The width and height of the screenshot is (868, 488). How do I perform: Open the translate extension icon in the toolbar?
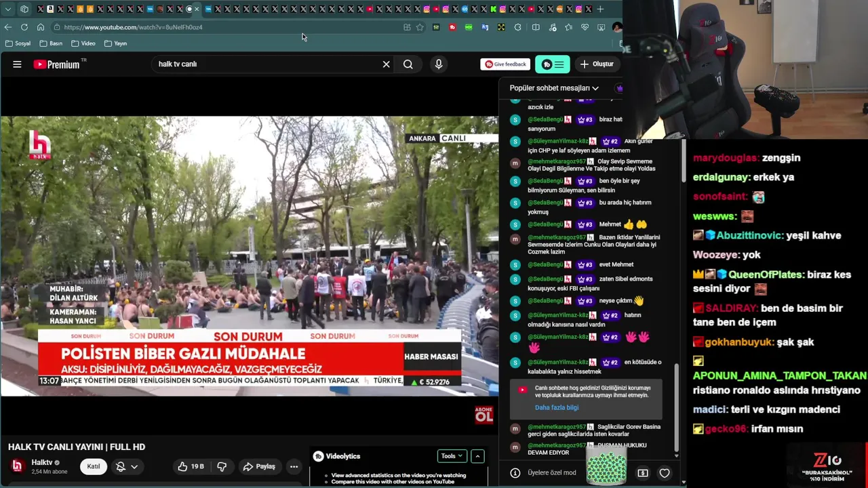click(x=485, y=27)
